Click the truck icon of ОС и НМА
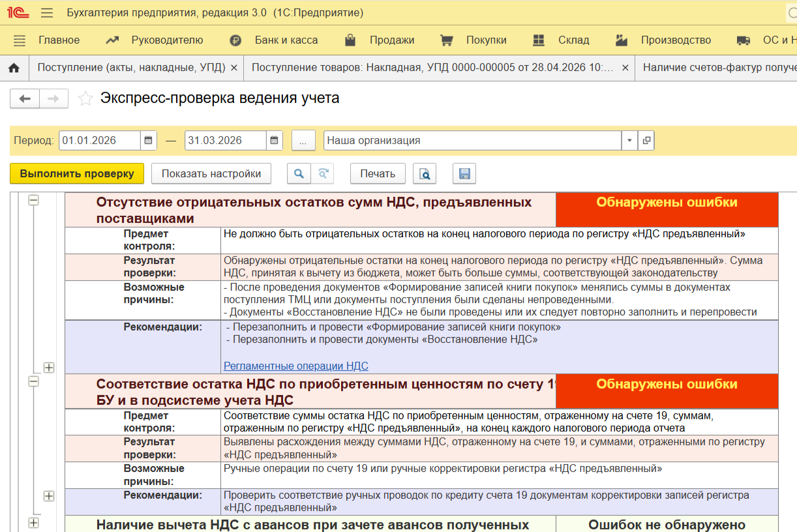Viewport: 797px width, 532px height. (743, 40)
